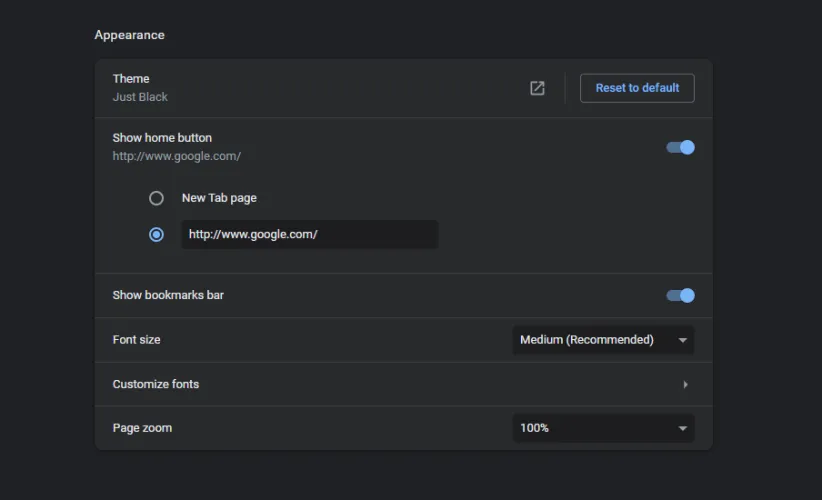
Task: Click the Just Black theme name
Action: click(140, 97)
